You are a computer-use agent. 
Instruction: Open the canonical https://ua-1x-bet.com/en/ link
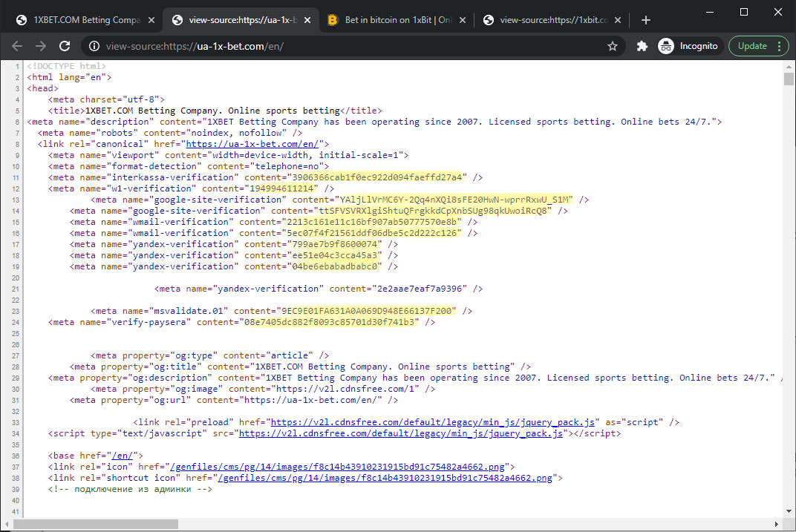click(252, 144)
